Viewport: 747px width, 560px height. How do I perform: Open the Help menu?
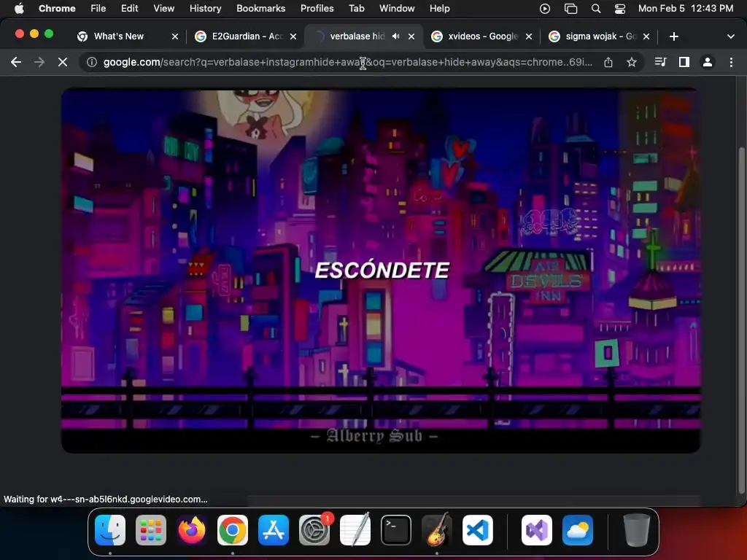point(439,9)
